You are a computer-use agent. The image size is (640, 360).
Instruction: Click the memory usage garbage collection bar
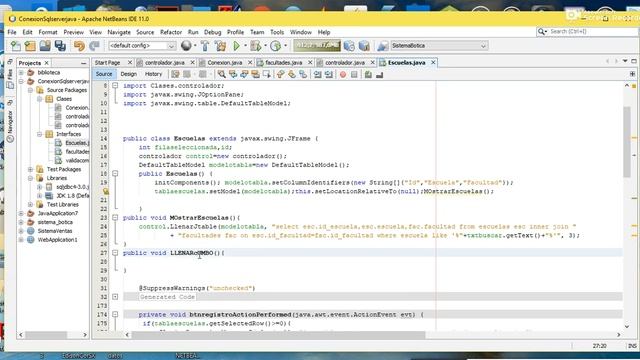coord(317,46)
